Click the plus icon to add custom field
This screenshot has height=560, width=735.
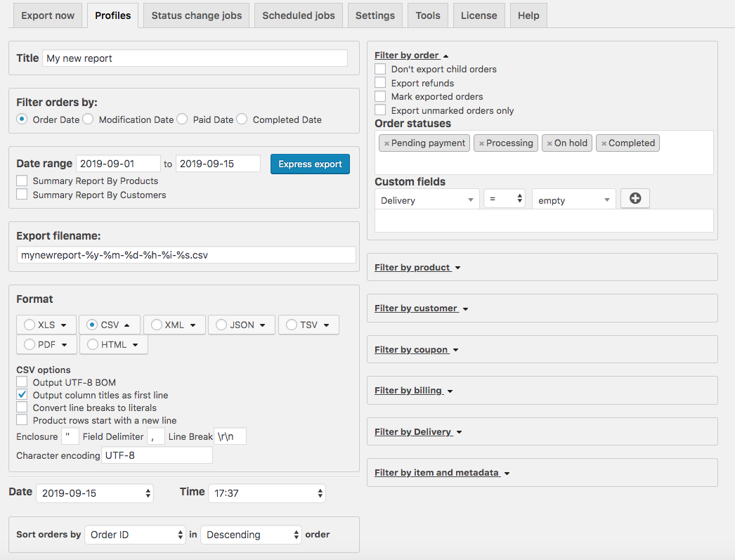(635, 199)
